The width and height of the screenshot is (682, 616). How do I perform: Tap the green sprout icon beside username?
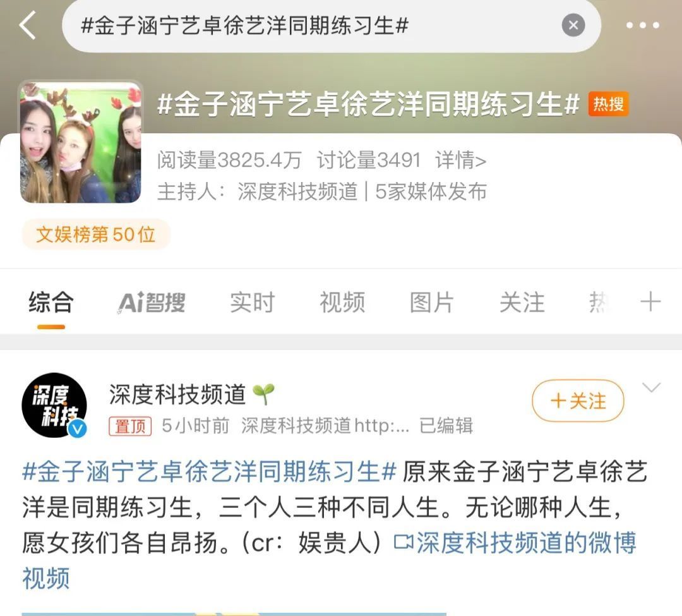tap(263, 394)
